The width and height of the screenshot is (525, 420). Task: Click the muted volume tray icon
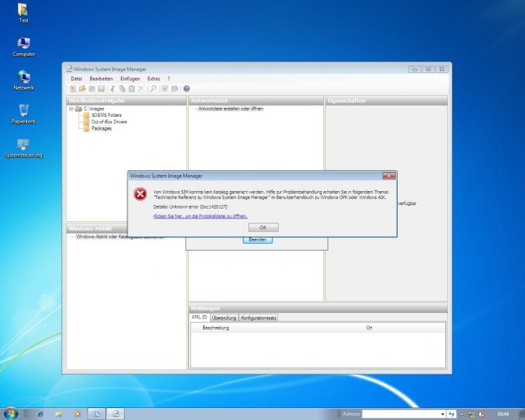pyautogui.click(x=482, y=414)
